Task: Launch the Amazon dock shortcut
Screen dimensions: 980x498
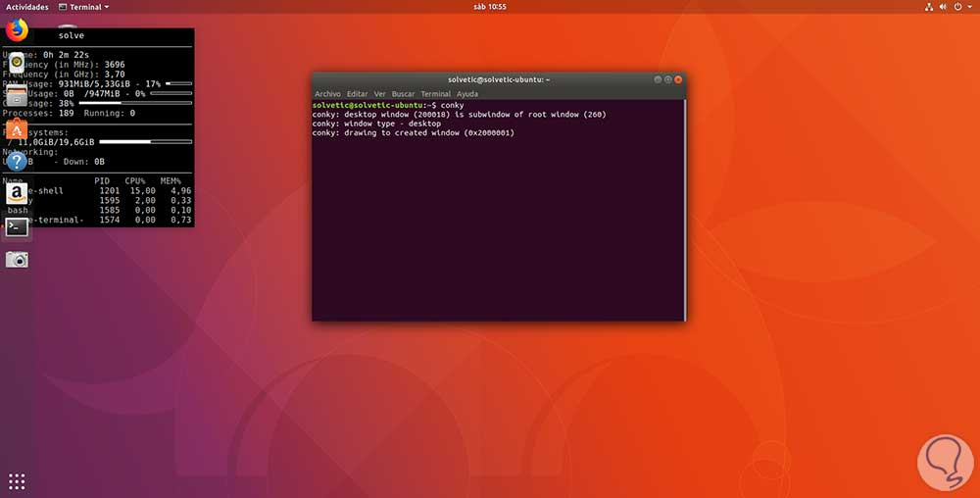Action: (x=17, y=194)
